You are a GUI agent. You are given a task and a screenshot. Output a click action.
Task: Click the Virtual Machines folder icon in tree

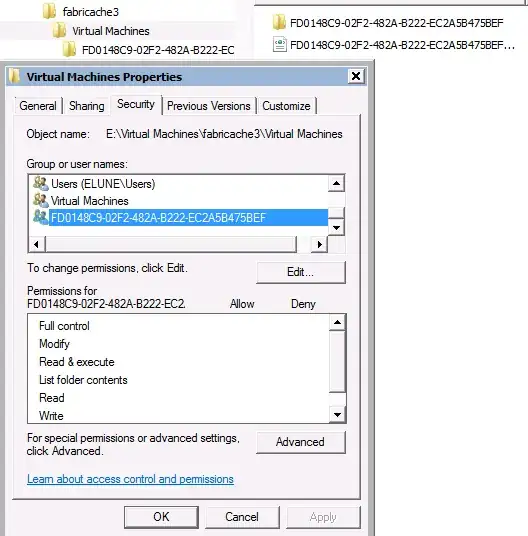tap(59, 31)
